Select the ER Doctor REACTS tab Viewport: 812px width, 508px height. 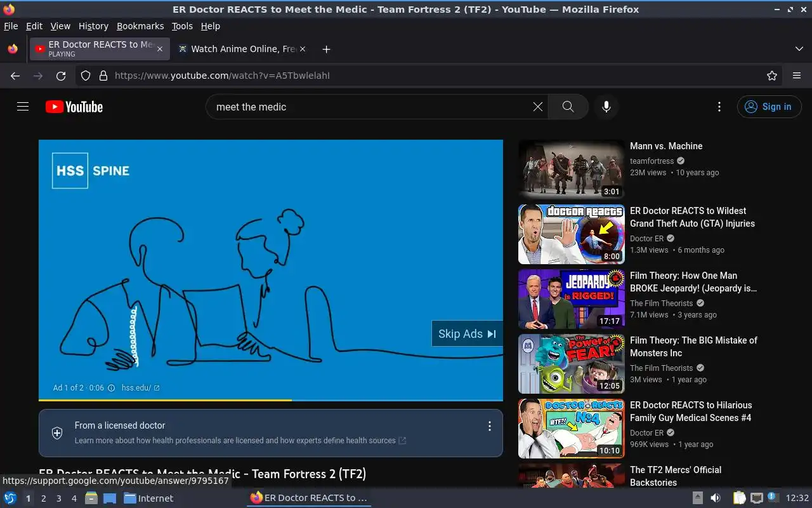click(x=100, y=49)
